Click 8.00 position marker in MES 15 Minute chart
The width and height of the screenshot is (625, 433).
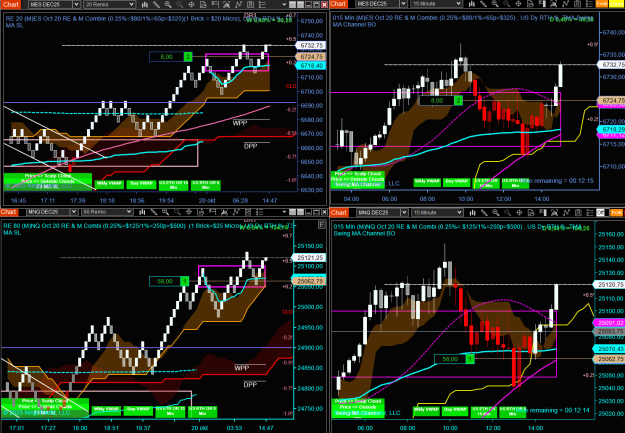[x=441, y=100]
